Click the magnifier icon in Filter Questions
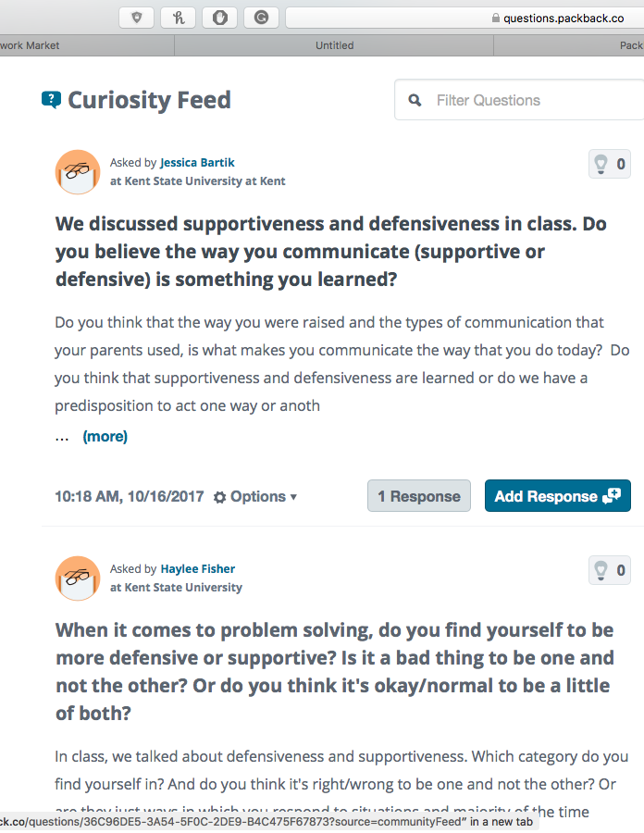Viewport: 644px width, 833px height. pos(415,100)
